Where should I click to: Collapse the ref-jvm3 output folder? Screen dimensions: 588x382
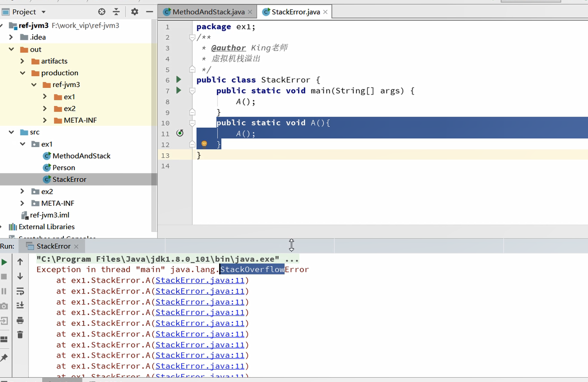click(x=34, y=85)
